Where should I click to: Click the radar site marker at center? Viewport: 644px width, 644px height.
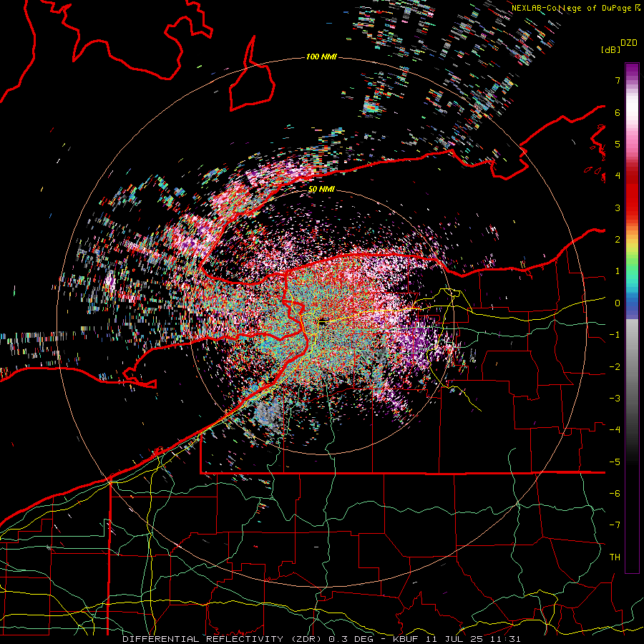click(323, 323)
